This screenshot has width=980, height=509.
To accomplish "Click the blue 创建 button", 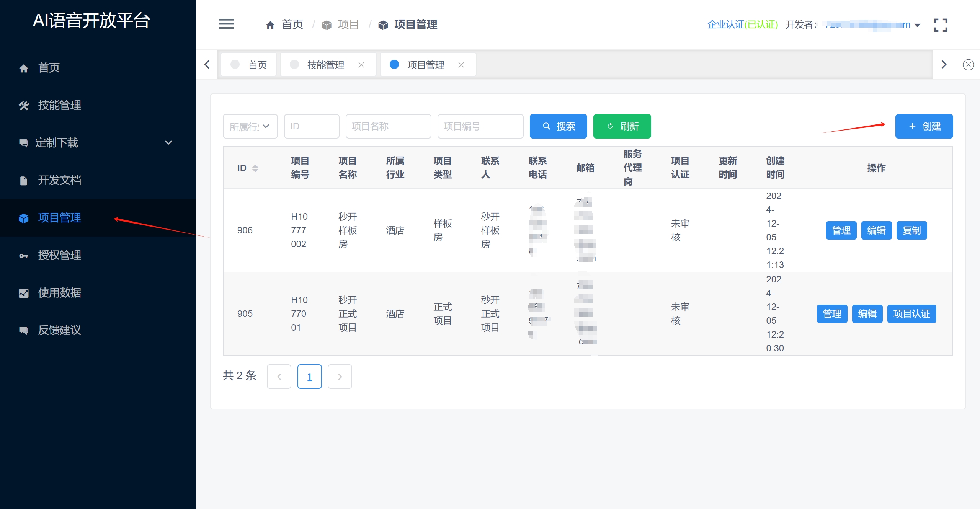I will (924, 126).
